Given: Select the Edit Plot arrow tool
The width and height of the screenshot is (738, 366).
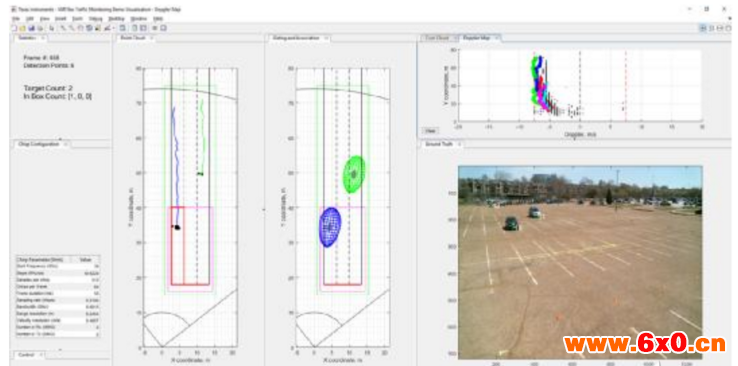Looking at the screenshot, I should (x=51, y=28).
